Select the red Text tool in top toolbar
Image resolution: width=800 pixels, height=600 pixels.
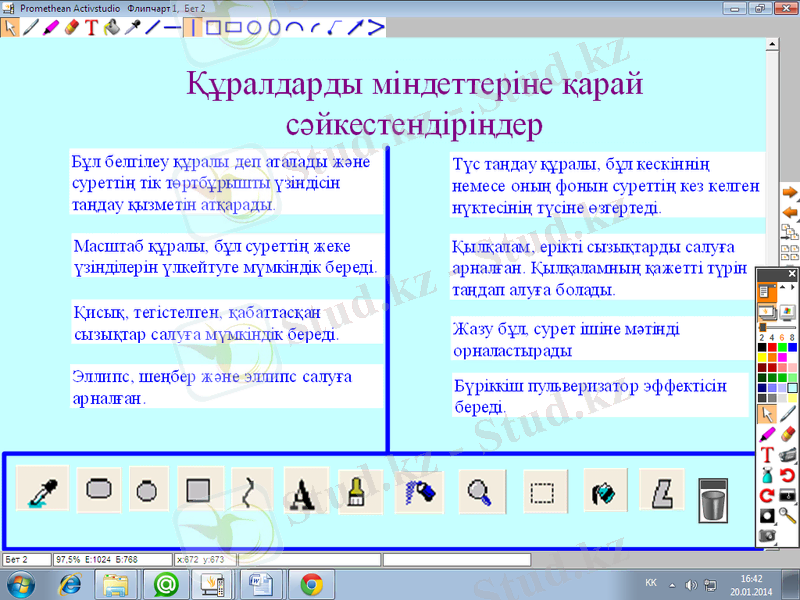(x=90, y=28)
